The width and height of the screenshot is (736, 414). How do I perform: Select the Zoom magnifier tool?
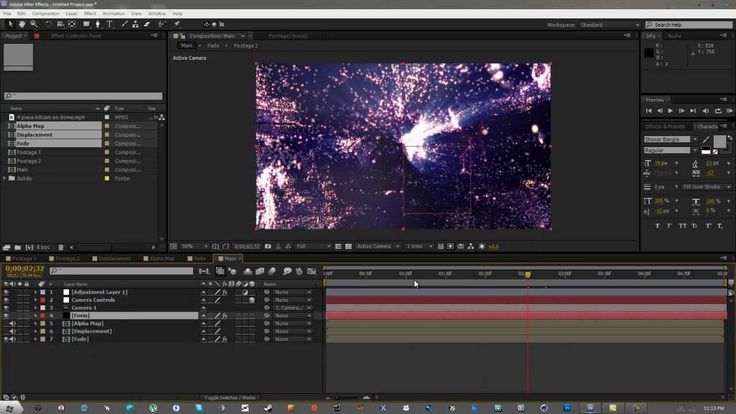pyautogui.click(x=33, y=24)
